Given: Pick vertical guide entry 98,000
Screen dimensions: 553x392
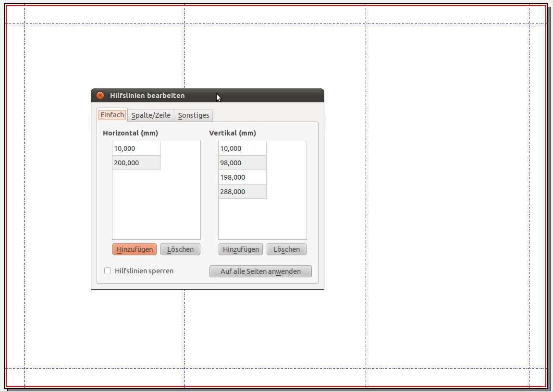Looking at the screenshot, I should pyautogui.click(x=242, y=163).
